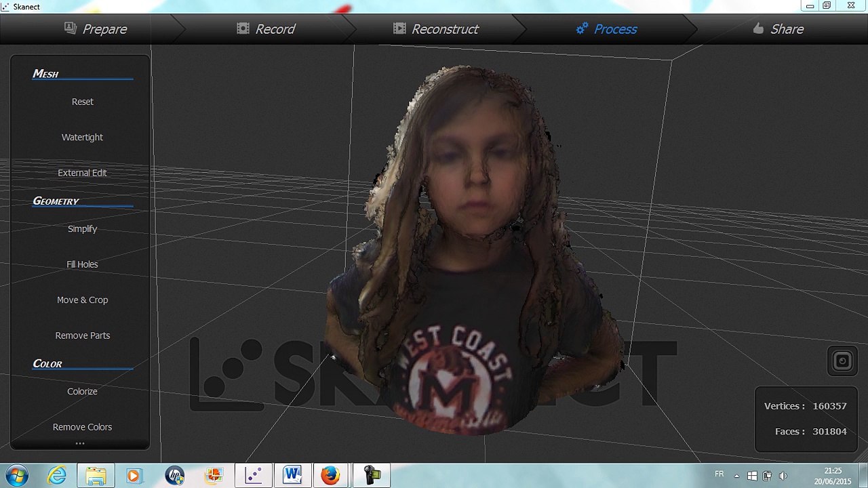The width and height of the screenshot is (868, 488).
Task: Select Remove Parts option
Action: pos(82,335)
